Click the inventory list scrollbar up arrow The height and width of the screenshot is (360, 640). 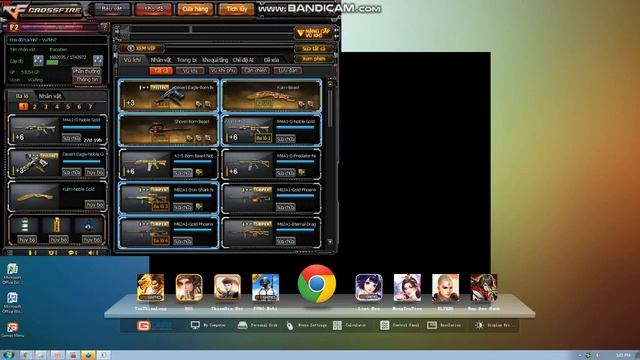point(330,84)
